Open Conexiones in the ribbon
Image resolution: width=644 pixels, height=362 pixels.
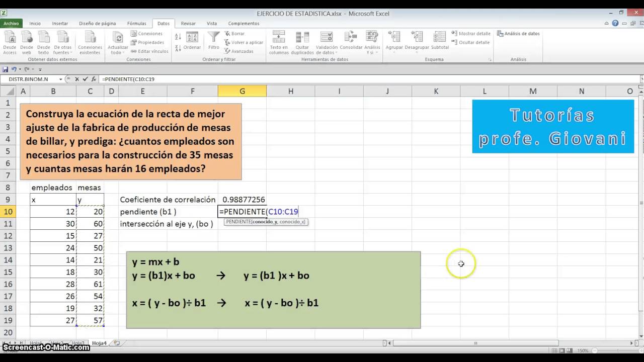pyautogui.click(x=146, y=34)
